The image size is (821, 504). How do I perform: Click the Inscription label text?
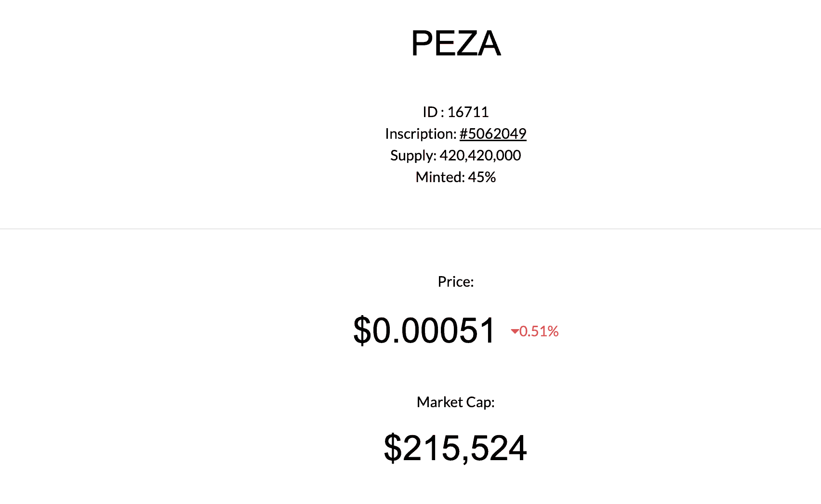coord(421,133)
